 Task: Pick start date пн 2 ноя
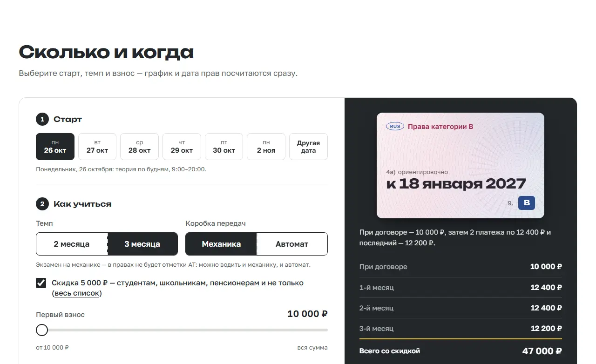pyautogui.click(x=266, y=147)
